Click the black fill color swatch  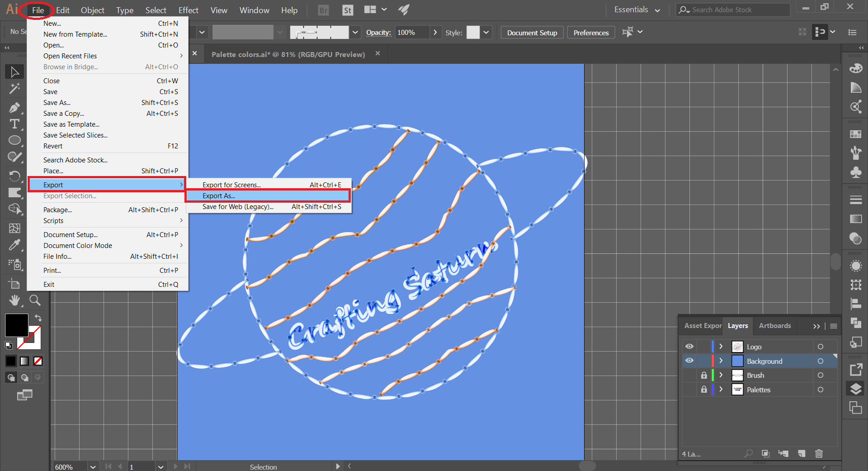click(16, 324)
